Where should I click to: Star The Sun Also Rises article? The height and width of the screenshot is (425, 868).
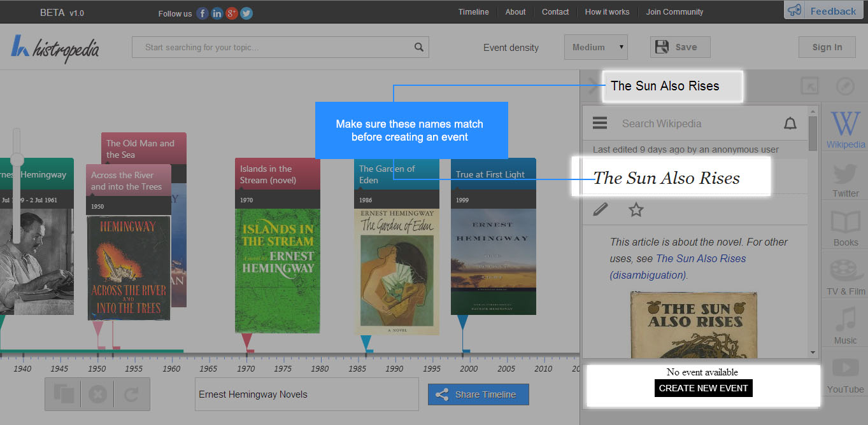pyautogui.click(x=636, y=209)
